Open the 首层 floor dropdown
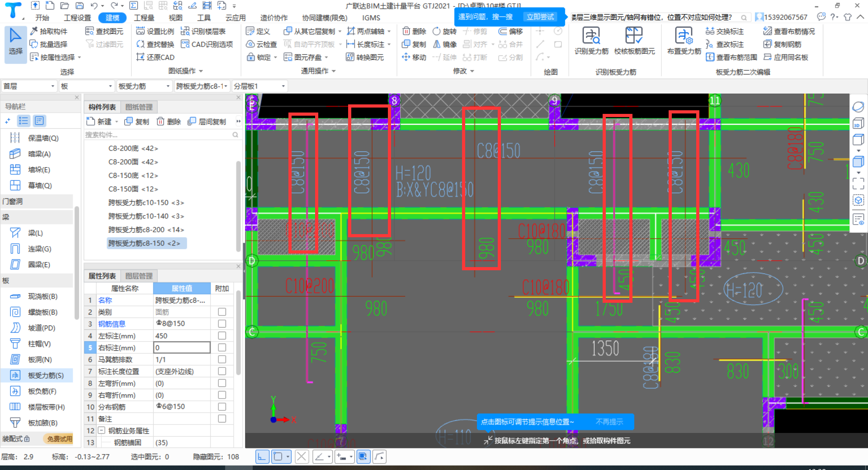Screen dimensions: 868x470 [x=29, y=86]
